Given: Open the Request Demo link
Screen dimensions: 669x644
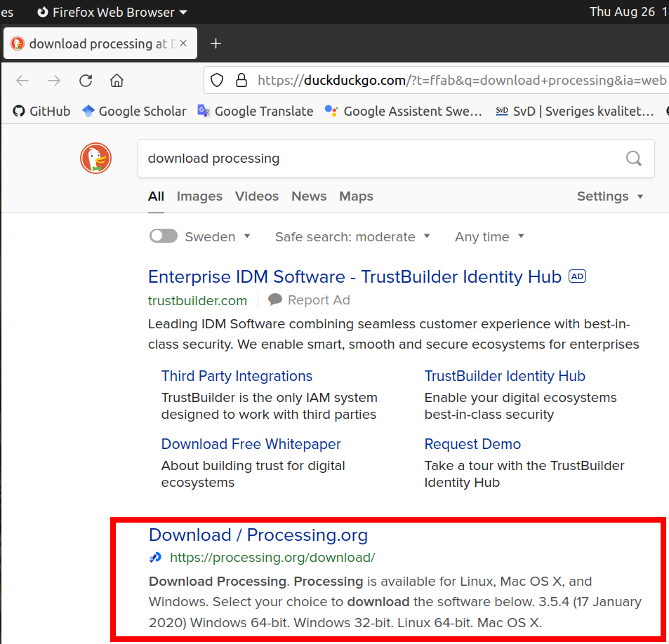Looking at the screenshot, I should coord(472,444).
